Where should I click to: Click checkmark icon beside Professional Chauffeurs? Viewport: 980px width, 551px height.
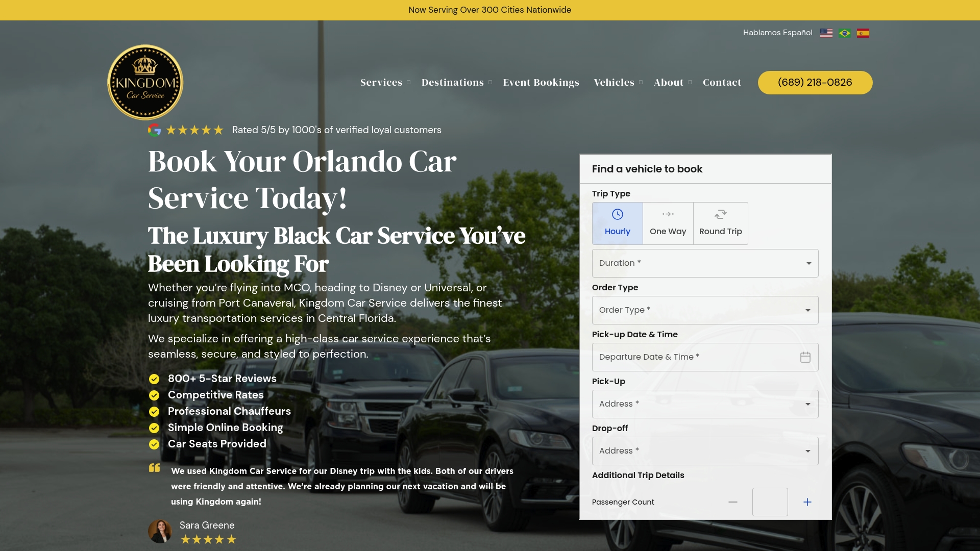coord(154,412)
